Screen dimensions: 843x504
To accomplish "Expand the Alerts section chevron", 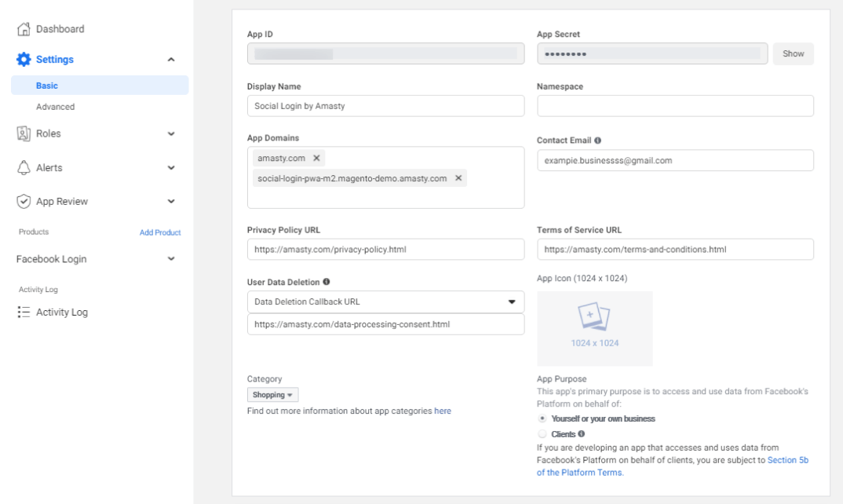I will click(x=171, y=168).
